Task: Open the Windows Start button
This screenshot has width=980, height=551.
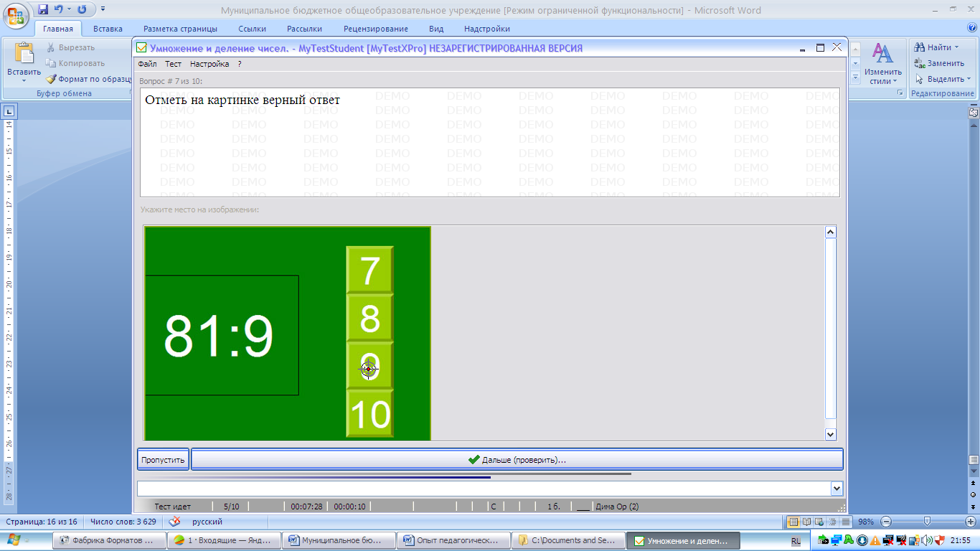Action: pos(14,540)
